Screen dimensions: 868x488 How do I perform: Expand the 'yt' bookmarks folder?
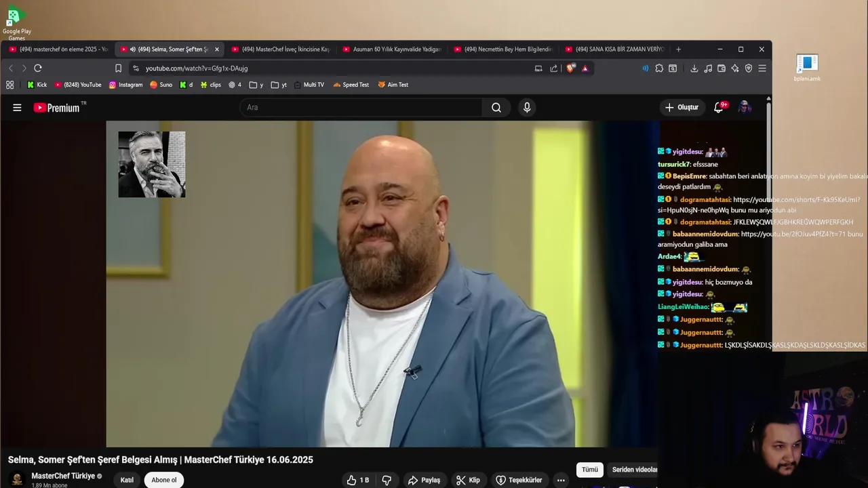279,85
